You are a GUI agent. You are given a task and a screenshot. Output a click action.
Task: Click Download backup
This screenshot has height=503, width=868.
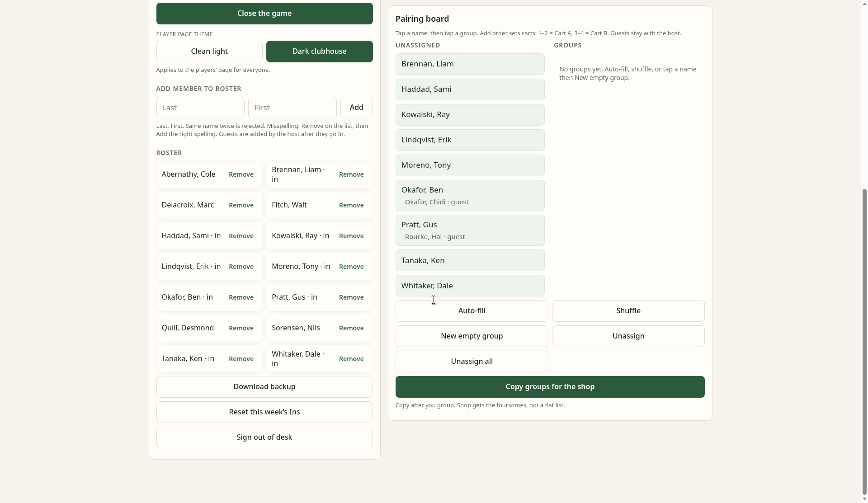[x=264, y=387]
